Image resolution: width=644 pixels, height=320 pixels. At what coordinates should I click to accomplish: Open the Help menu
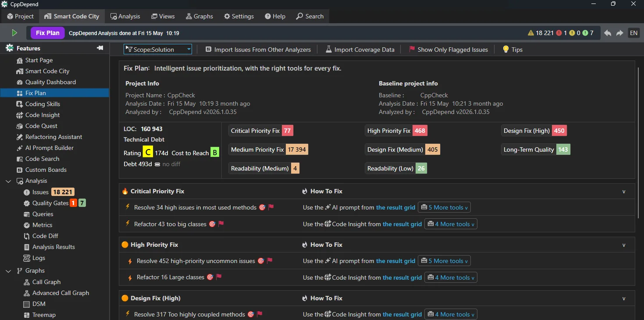(275, 16)
